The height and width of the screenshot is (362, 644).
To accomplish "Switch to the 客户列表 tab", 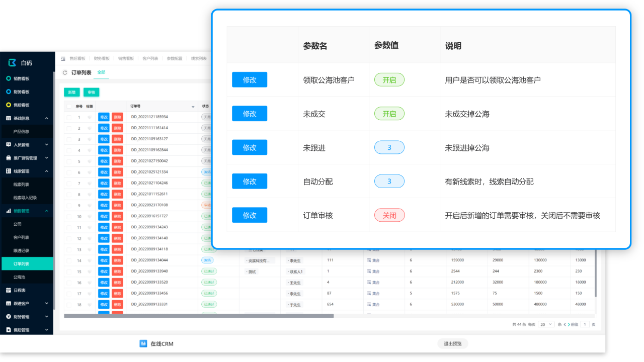I will pyautogui.click(x=149, y=59).
